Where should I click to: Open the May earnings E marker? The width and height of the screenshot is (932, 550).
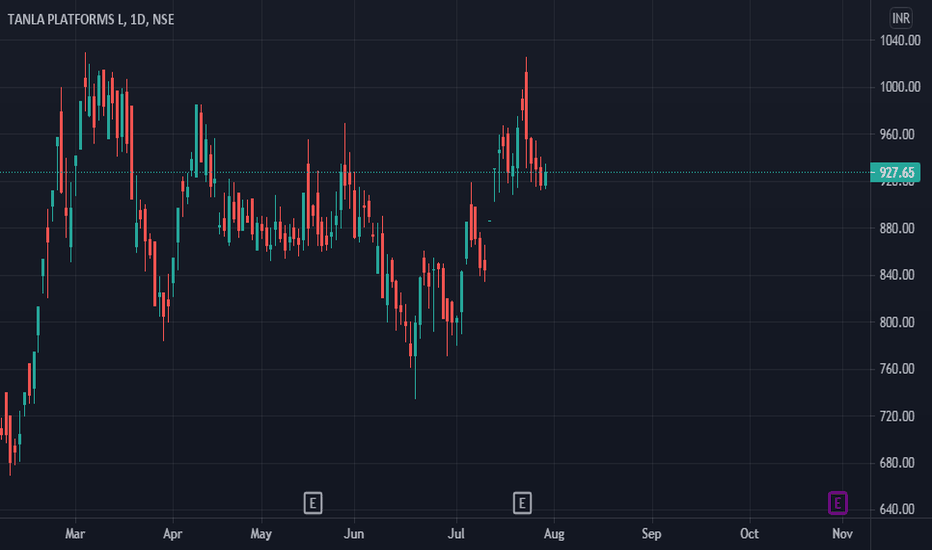click(x=313, y=503)
